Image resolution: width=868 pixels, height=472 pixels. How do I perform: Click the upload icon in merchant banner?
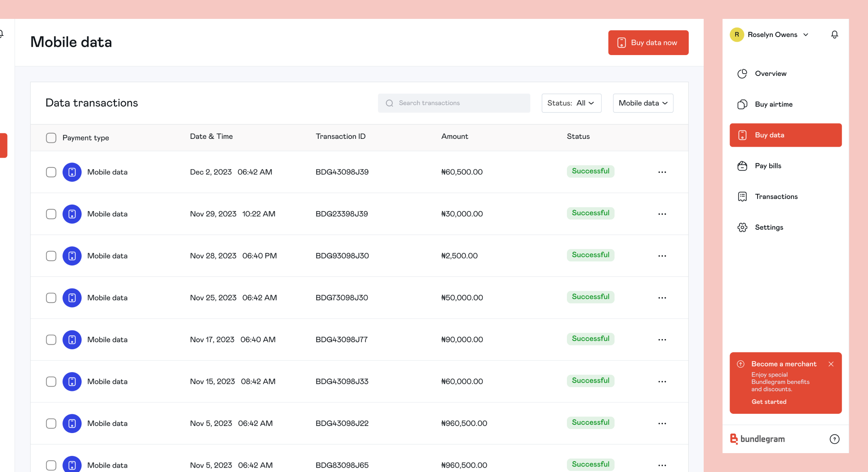point(741,364)
